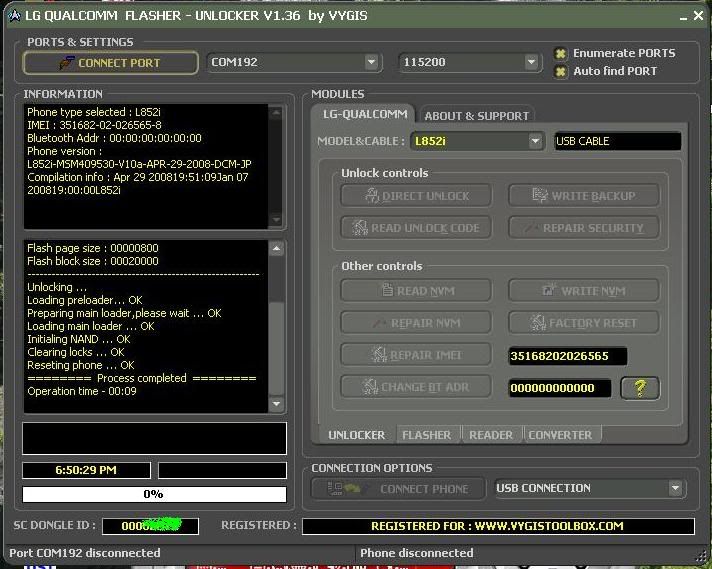The image size is (712, 569).
Task: Toggle the Auto find PORT checkbox
Action: pyautogui.click(x=560, y=71)
